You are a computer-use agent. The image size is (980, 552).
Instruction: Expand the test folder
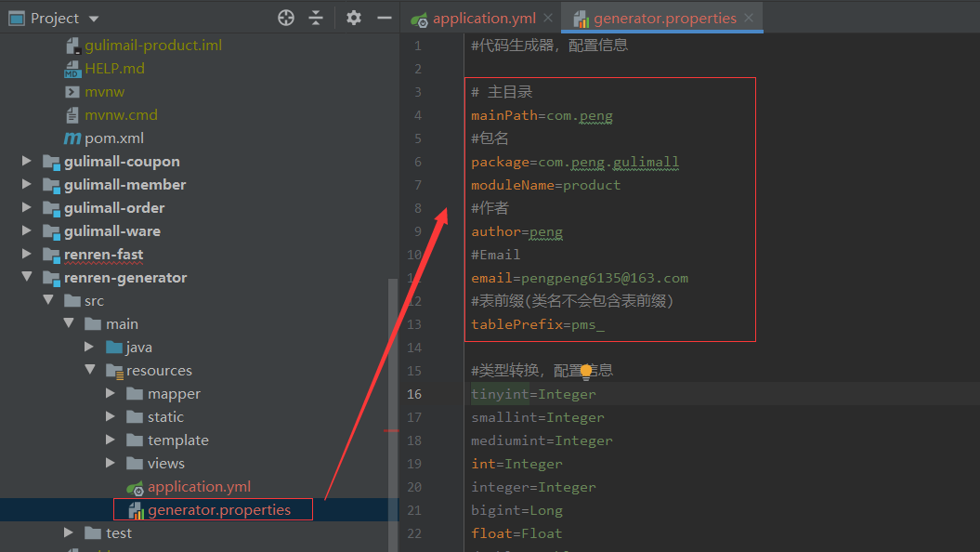click(x=69, y=532)
